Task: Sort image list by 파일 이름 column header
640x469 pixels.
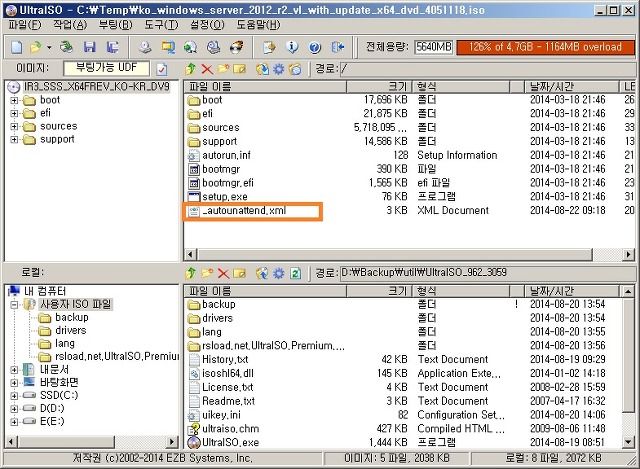Action: [x=265, y=87]
